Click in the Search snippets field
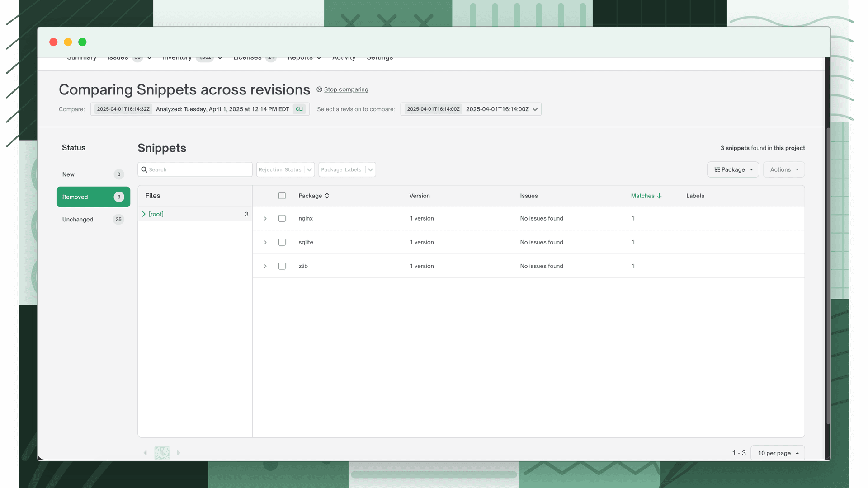 195,169
